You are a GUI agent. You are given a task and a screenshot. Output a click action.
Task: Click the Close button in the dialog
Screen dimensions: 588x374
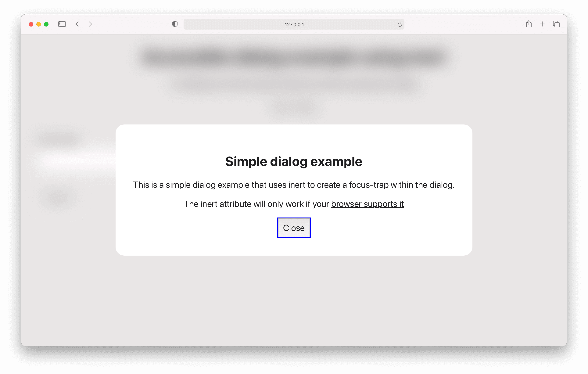tap(294, 228)
